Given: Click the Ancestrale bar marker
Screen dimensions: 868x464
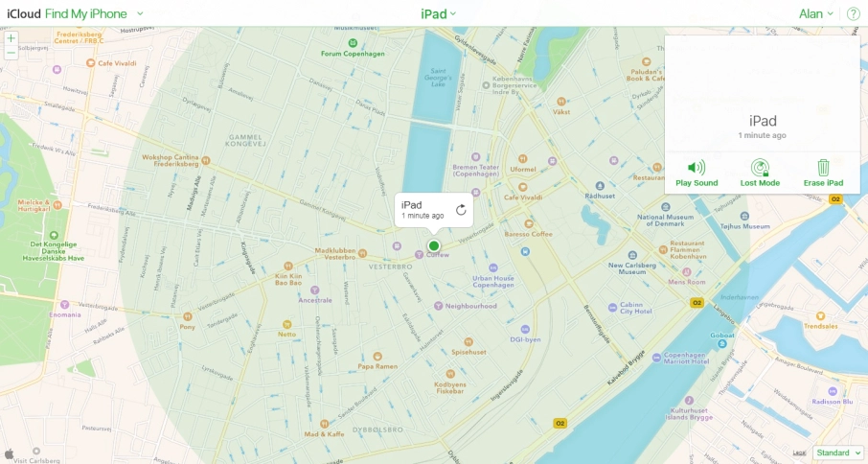Looking at the screenshot, I should (x=314, y=290).
